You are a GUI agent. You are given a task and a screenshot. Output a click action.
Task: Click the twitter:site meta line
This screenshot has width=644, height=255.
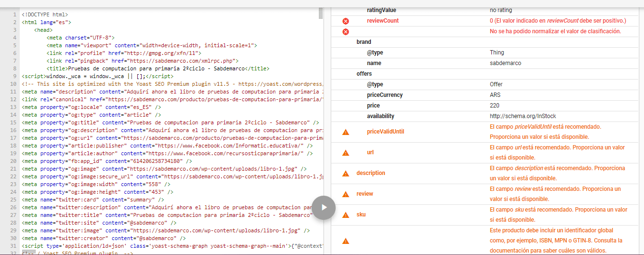[x=99, y=223]
